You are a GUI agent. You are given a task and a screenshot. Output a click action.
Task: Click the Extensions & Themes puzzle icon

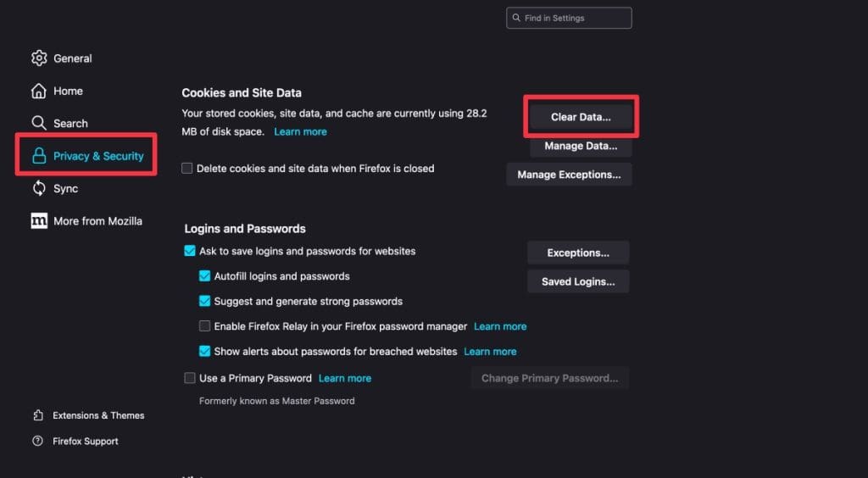coord(38,415)
